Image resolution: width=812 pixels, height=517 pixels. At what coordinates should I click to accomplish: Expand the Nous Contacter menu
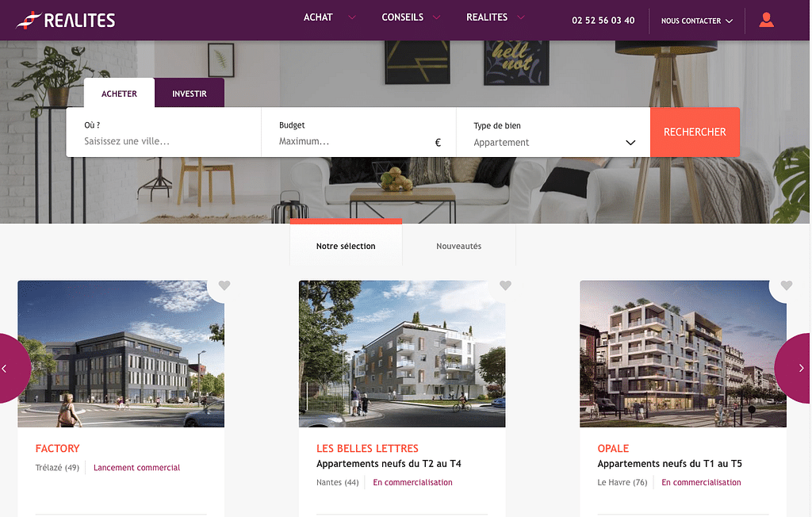pos(697,21)
